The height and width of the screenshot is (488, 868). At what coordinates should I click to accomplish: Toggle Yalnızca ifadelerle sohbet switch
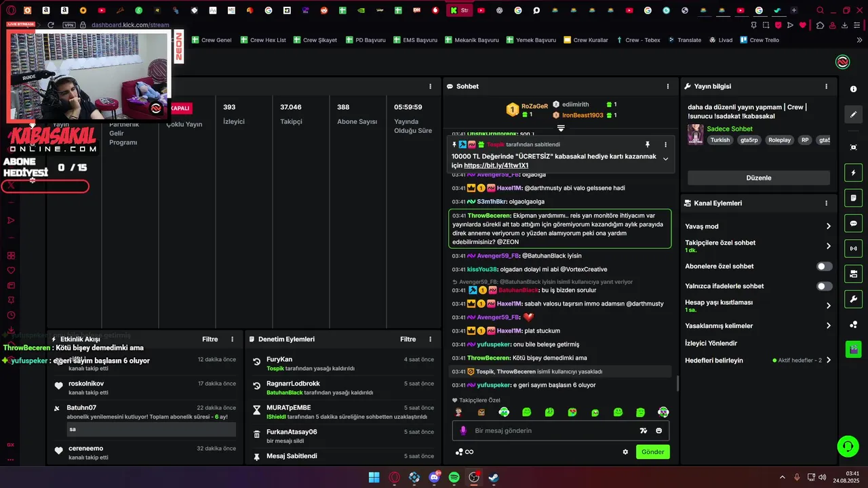[824, 286]
